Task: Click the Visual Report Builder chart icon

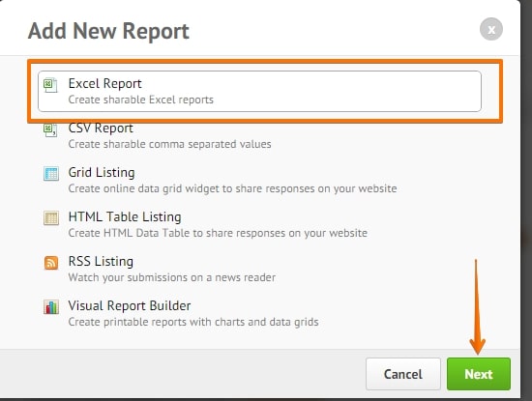Action: [x=51, y=307]
